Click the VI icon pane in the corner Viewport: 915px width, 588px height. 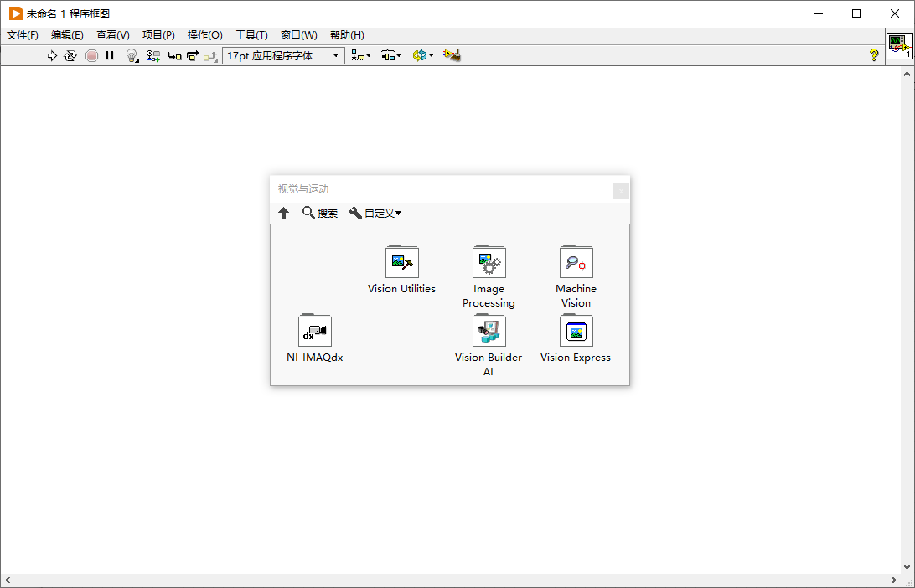point(900,46)
